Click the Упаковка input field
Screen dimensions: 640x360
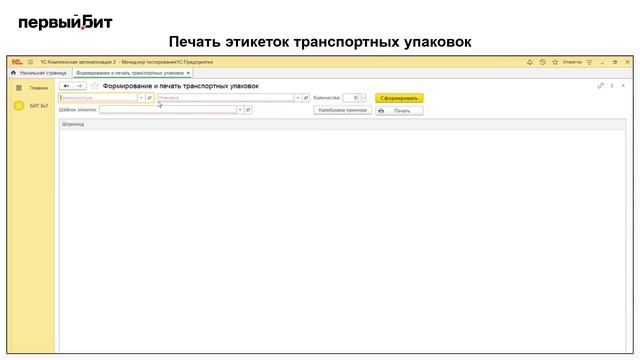point(226,98)
